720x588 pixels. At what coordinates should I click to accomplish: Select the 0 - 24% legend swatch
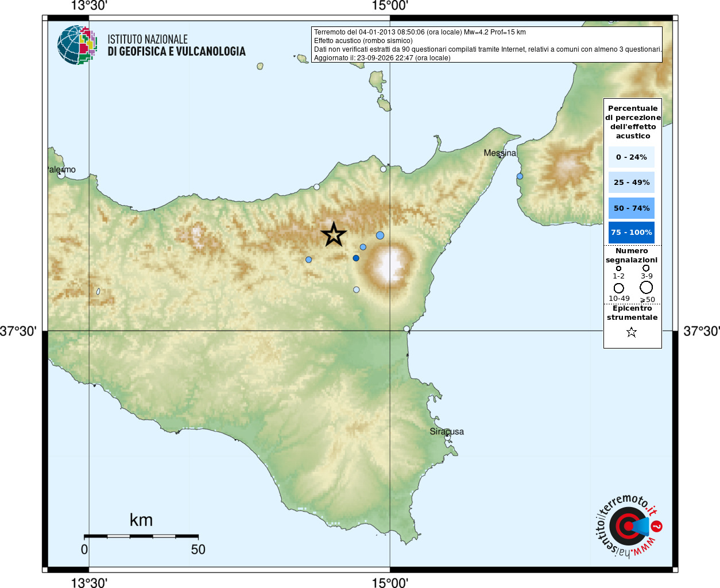pyautogui.click(x=632, y=157)
